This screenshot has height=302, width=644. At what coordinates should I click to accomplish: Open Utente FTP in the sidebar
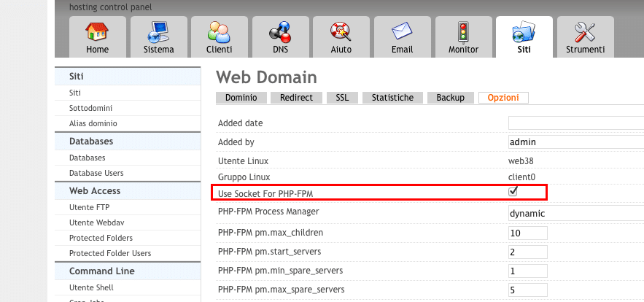point(90,207)
